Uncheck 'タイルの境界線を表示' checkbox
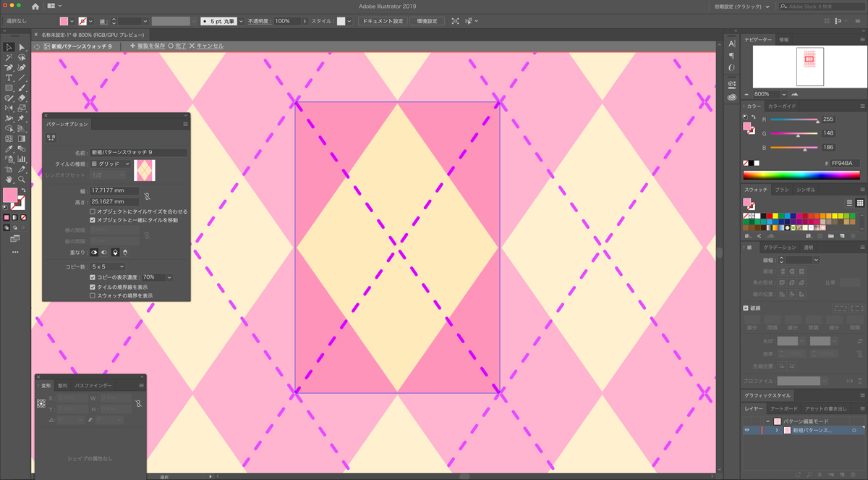This screenshot has height=480, width=868. [93, 287]
